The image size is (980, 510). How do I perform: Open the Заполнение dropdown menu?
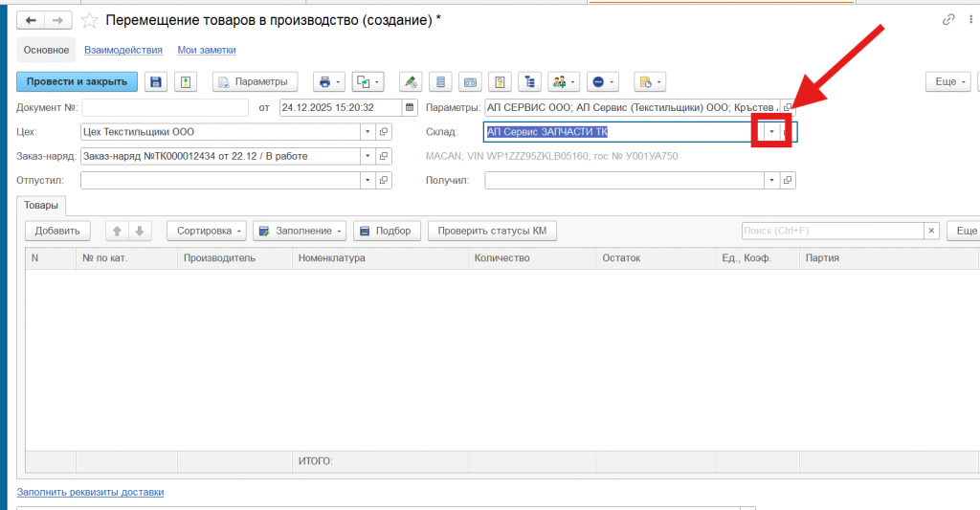click(x=299, y=231)
